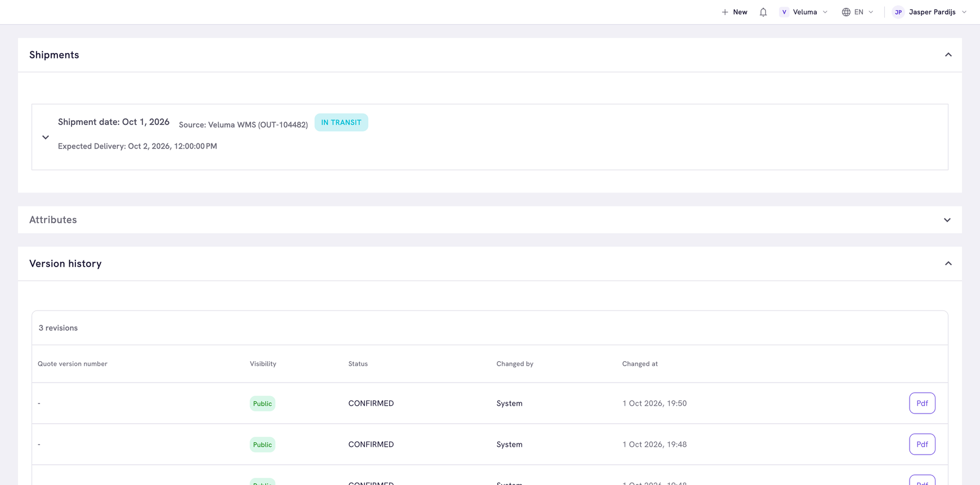980x485 pixels.
Task: Click the Quote version number column header
Action: pyautogui.click(x=73, y=364)
